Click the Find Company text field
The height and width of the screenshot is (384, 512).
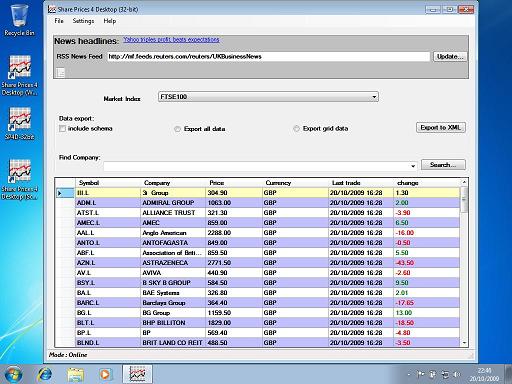257,166
